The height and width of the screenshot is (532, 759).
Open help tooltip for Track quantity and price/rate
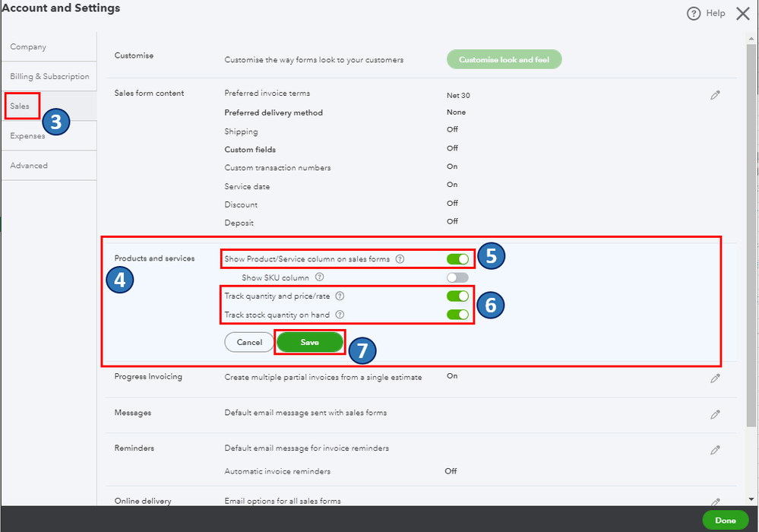point(340,296)
